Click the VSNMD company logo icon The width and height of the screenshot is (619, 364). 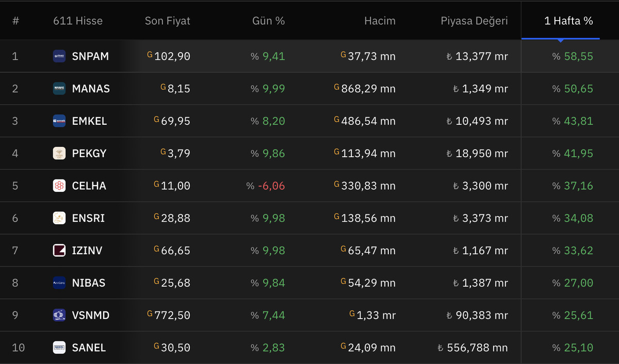[59, 315]
